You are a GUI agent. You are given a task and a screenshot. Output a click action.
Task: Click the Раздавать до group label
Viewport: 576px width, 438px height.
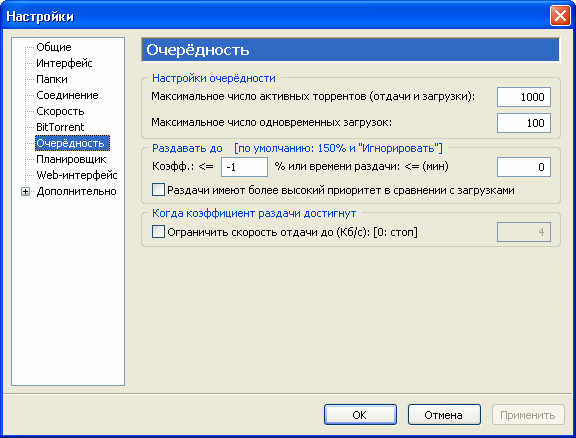coord(187,148)
